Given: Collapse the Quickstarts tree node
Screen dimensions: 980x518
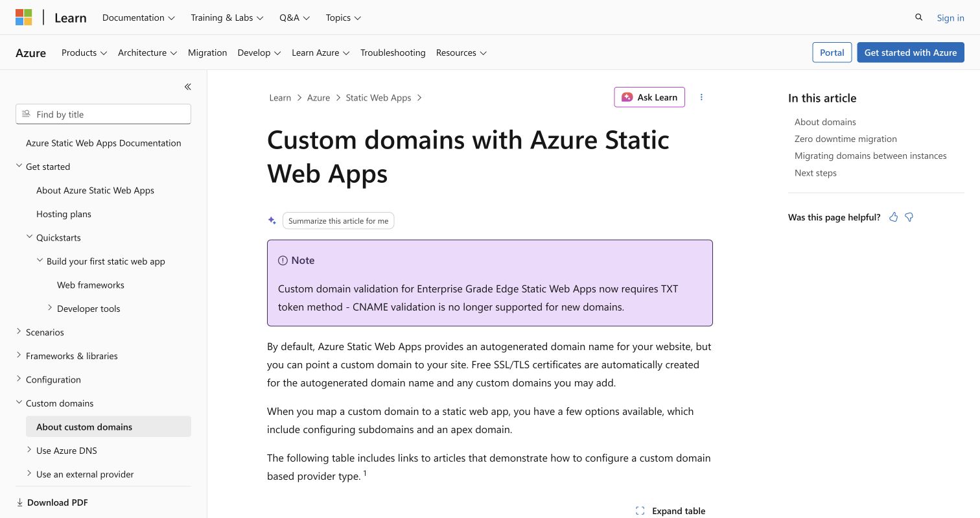Looking at the screenshot, I should [29, 237].
